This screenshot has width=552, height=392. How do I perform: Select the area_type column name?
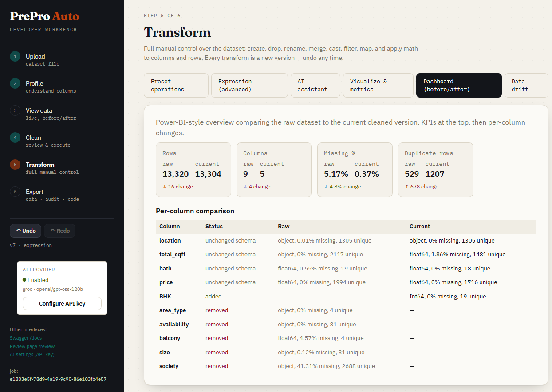[173, 310]
